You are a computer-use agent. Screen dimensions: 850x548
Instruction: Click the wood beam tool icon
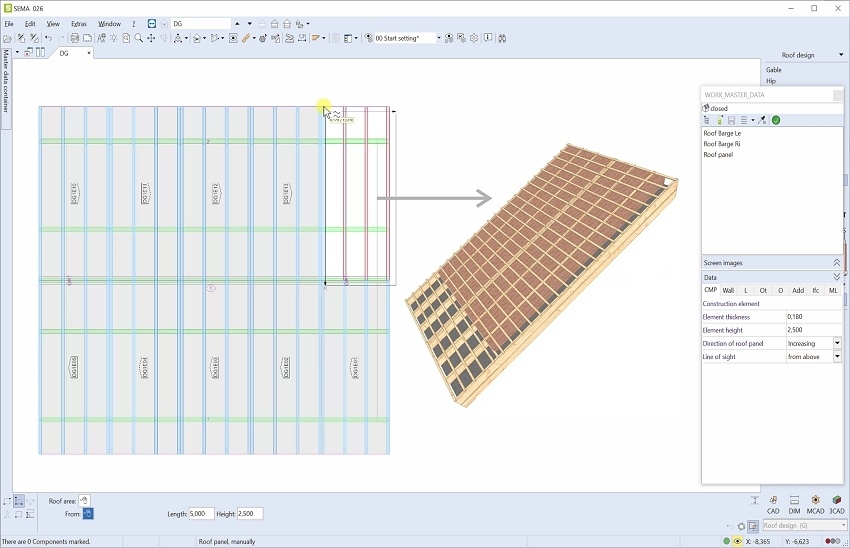click(x=246, y=38)
